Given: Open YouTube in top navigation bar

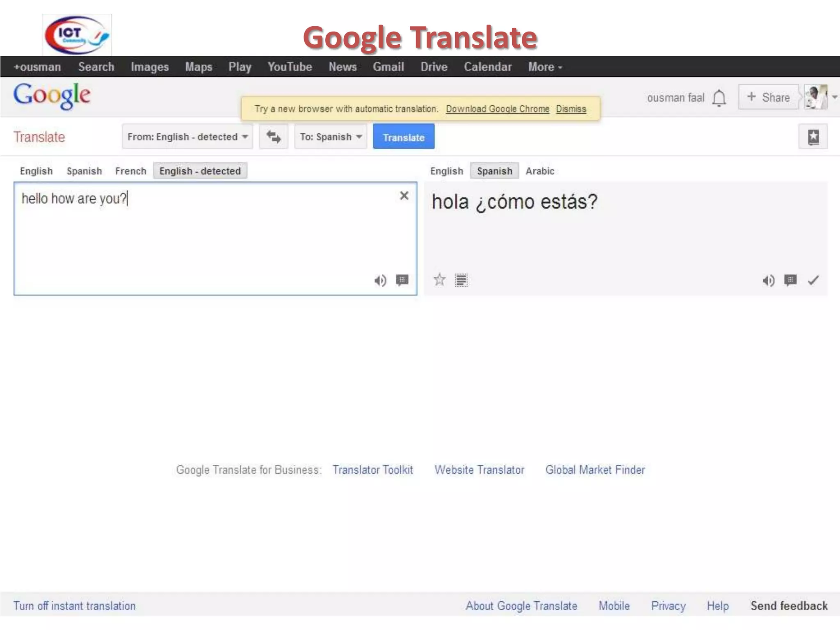Looking at the screenshot, I should 290,67.
